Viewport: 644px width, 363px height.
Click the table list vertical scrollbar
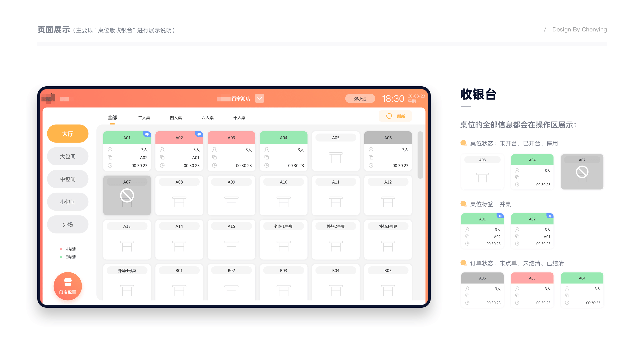click(420, 155)
